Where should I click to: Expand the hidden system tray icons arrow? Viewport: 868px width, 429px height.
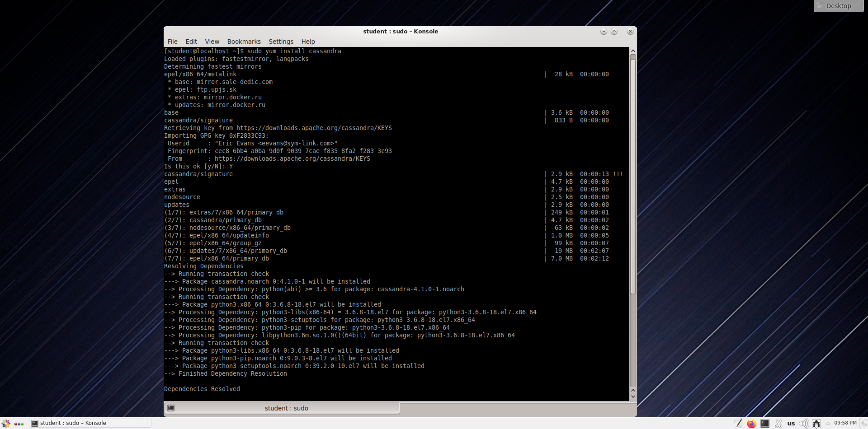(828, 424)
